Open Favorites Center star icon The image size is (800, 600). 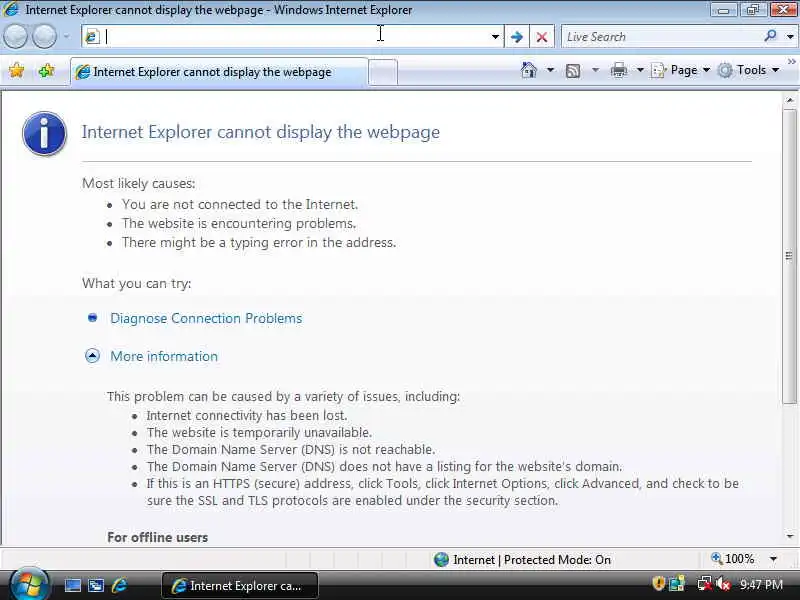tap(16, 70)
